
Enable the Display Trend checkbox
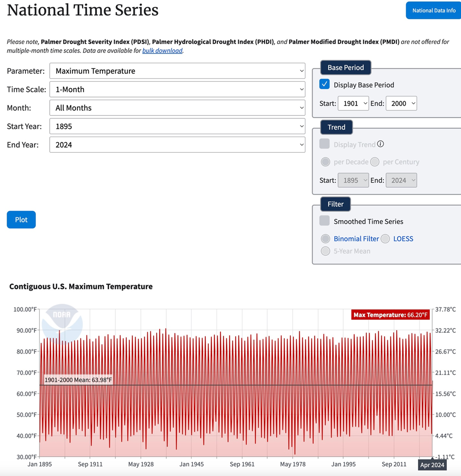(x=324, y=144)
